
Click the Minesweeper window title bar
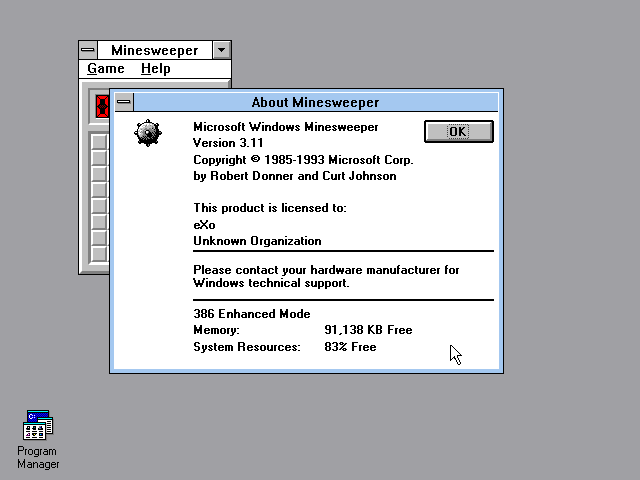click(155, 50)
